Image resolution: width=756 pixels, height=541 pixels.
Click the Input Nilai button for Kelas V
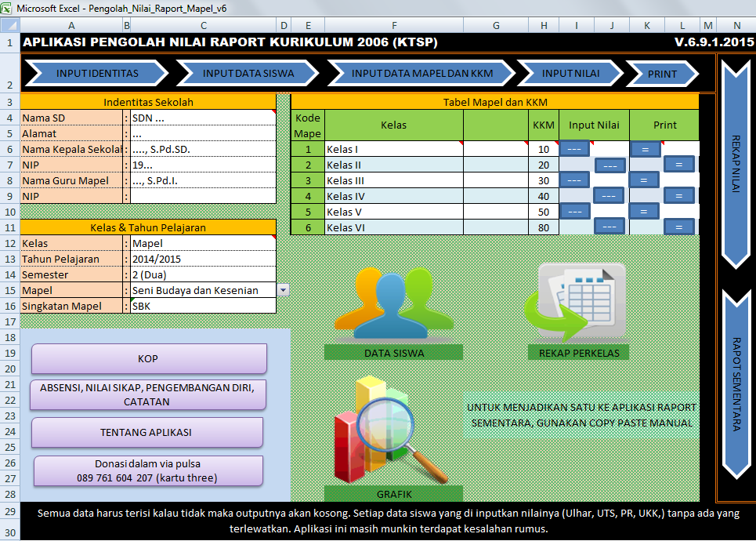(x=575, y=211)
